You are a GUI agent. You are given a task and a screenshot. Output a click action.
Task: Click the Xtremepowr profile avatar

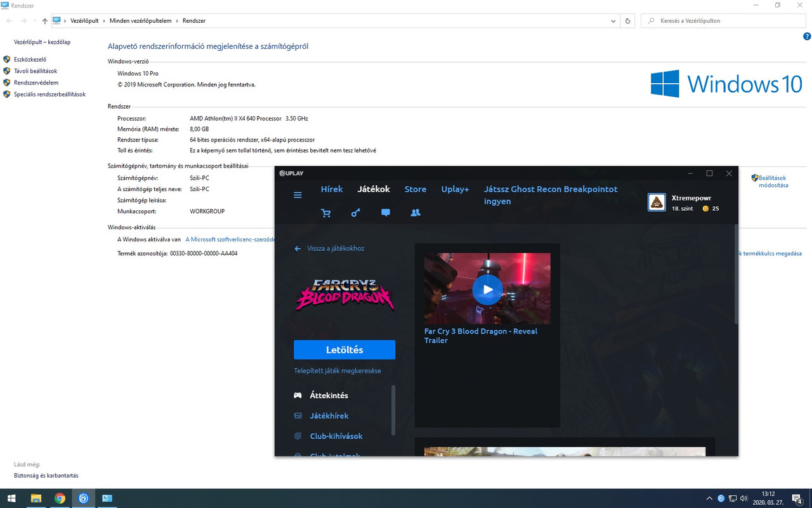657,203
